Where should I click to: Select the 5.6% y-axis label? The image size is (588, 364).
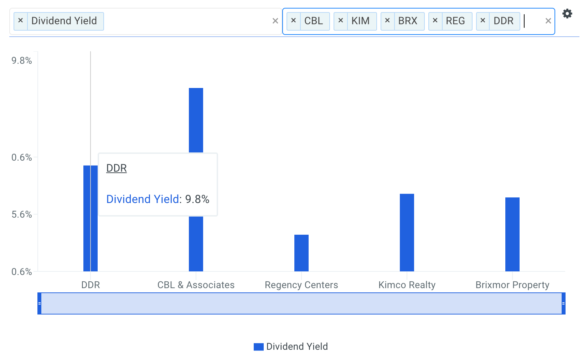[22, 214]
